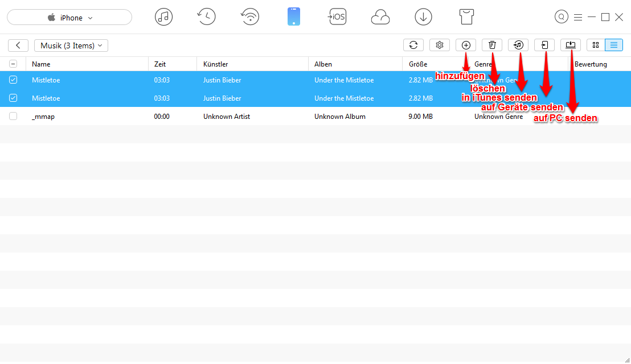Toggle the select-all checkbox in header
The width and height of the screenshot is (631, 364).
(x=13, y=64)
